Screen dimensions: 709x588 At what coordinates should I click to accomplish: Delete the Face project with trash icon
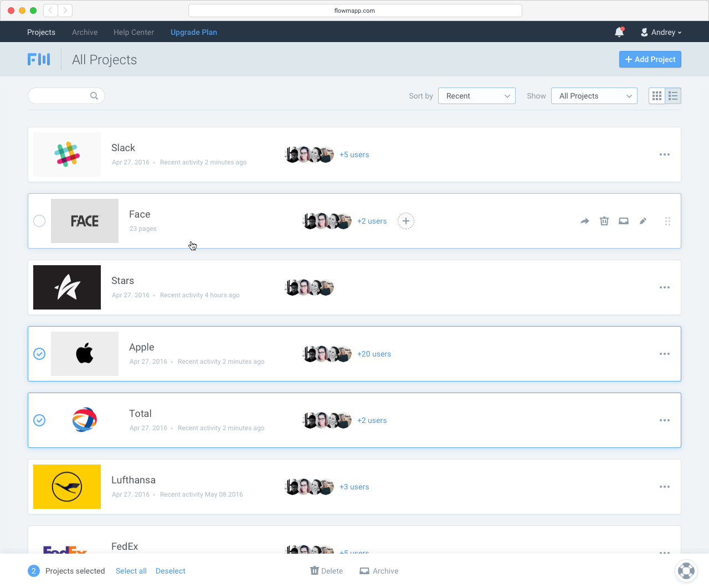[604, 221]
